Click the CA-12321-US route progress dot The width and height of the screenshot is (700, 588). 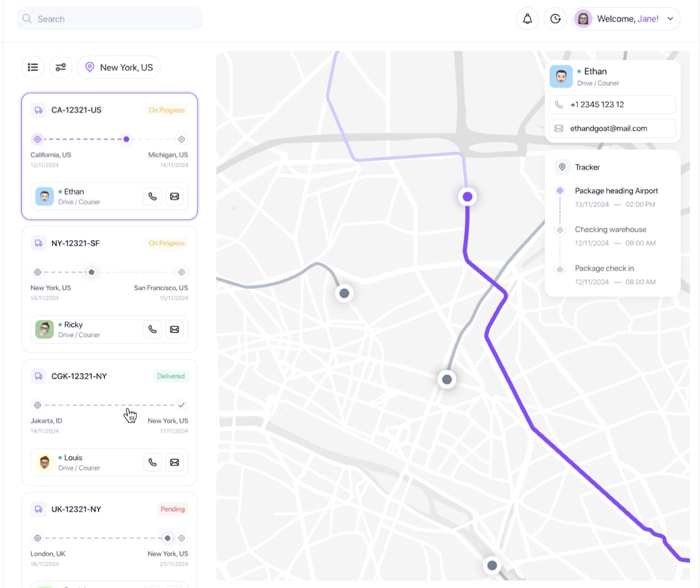click(127, 139)
